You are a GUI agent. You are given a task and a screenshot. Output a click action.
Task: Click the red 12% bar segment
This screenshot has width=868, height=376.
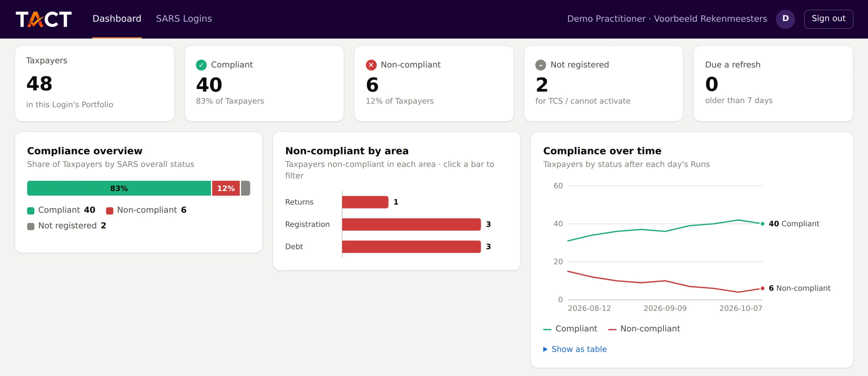coord(226,188)
